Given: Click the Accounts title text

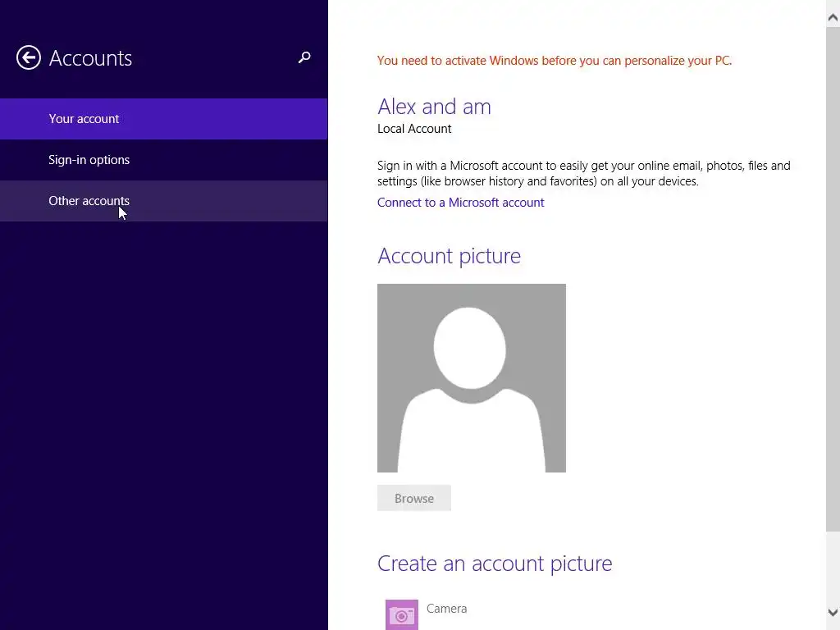Looking at the screenshot, I should click(90, 58).
